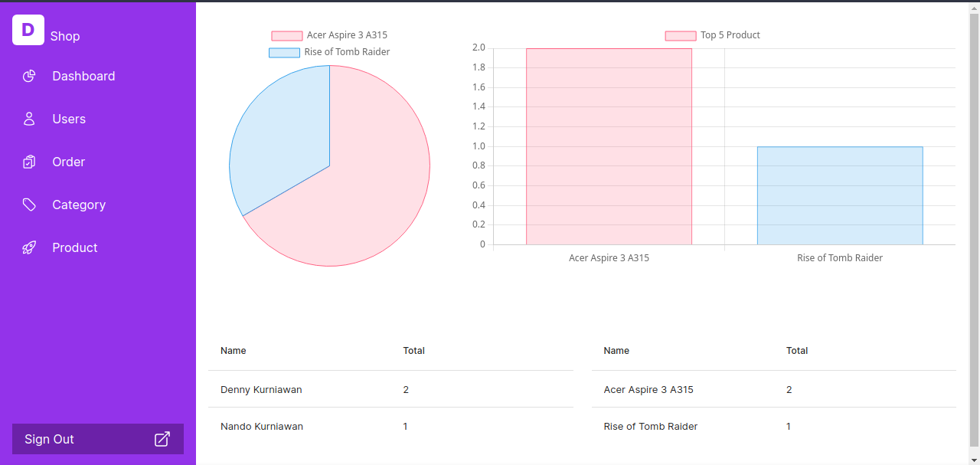Open the Dashboard menu item
The width and height of the screenshot is (980, 465).
pos(83,76)
